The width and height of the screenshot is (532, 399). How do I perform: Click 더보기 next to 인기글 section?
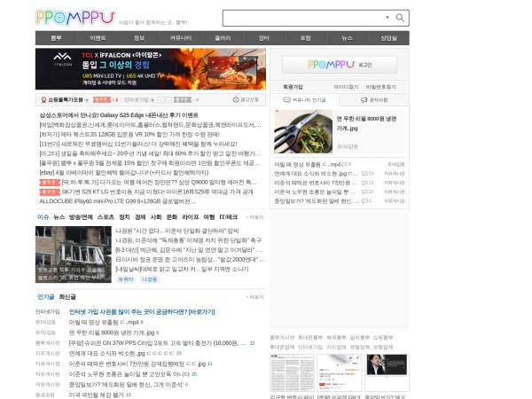255,297
